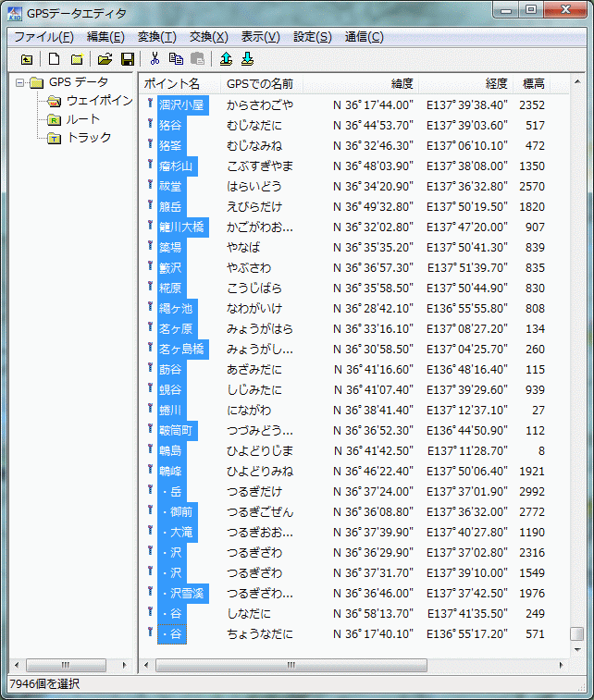The image size is (594, 700).
Task: Click the copy icon in toolbar
Action: [176, 60]
